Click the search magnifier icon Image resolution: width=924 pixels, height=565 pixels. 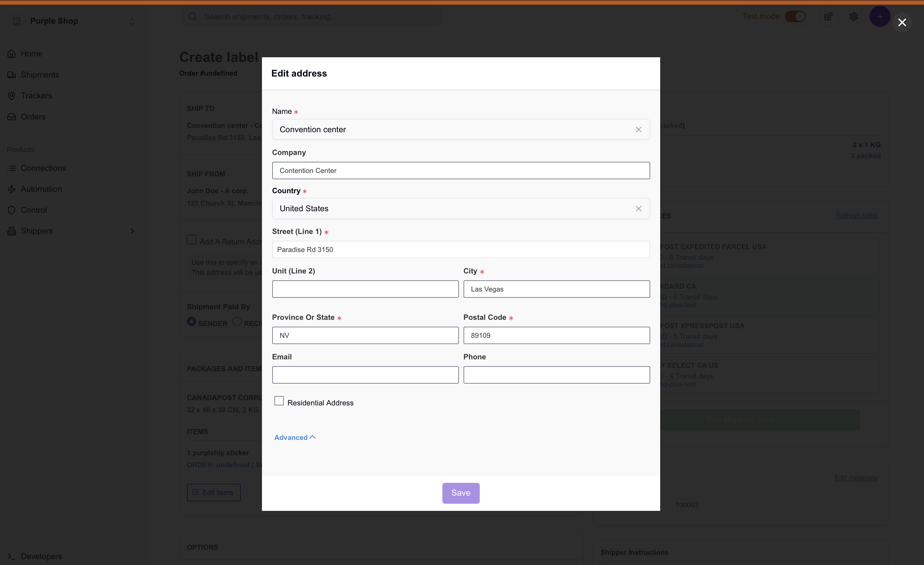pyautogui.click(x=192, y=16)
